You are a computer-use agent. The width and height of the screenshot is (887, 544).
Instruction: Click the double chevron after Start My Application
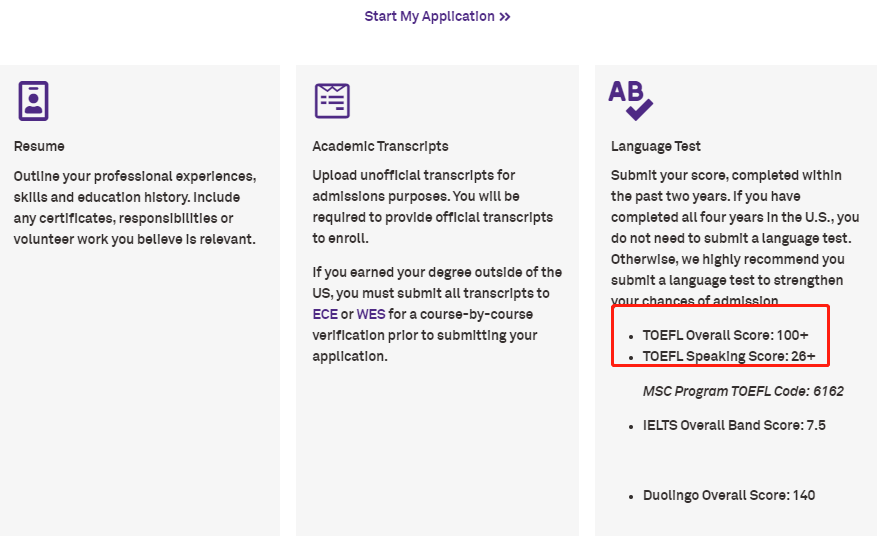coord(505,17)
